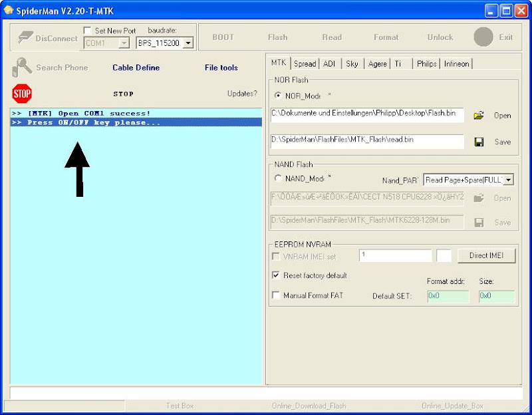Click the NOR Flash open folder icon
The image size is (532, 415).
coord(478,116)
